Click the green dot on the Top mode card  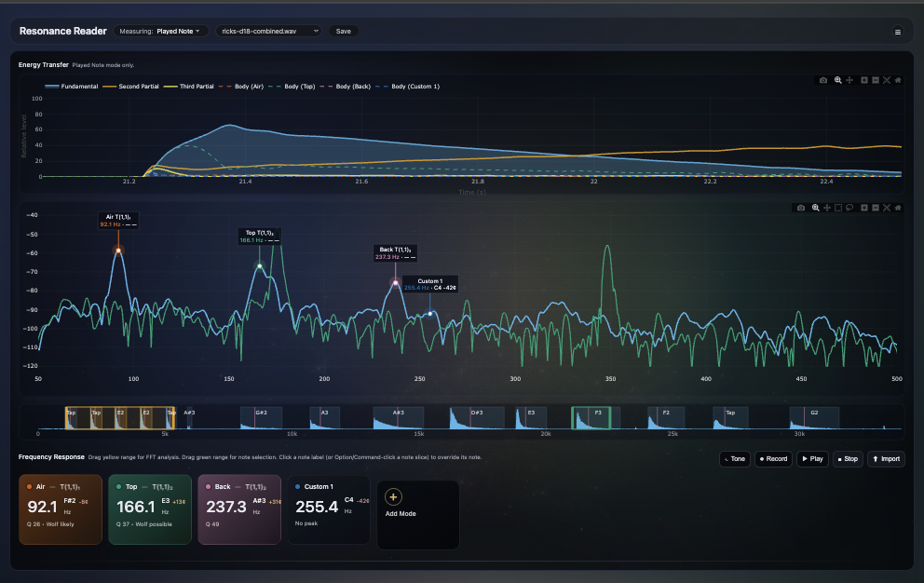pyautogui.click(x=118, y=487)
